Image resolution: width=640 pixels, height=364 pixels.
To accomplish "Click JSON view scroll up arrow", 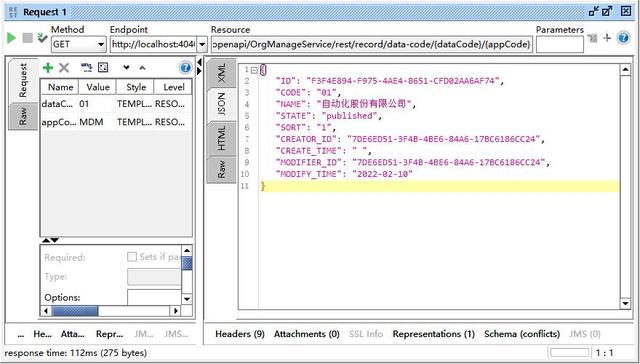I will point(625,70).
